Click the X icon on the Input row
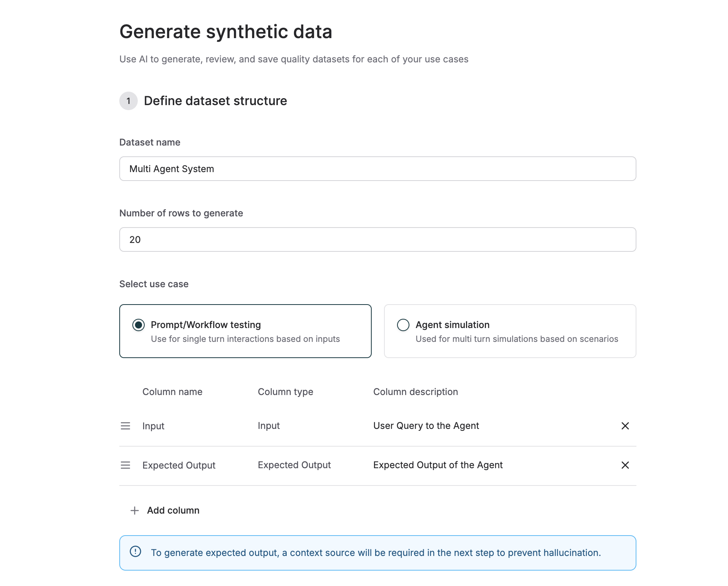728x586 pixels. pos(625,426)
